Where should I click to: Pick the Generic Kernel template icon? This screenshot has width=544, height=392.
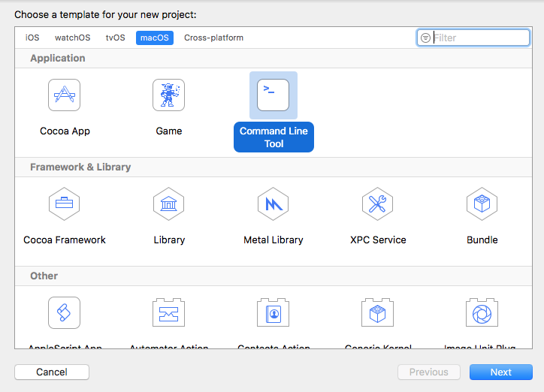point(378,312)
